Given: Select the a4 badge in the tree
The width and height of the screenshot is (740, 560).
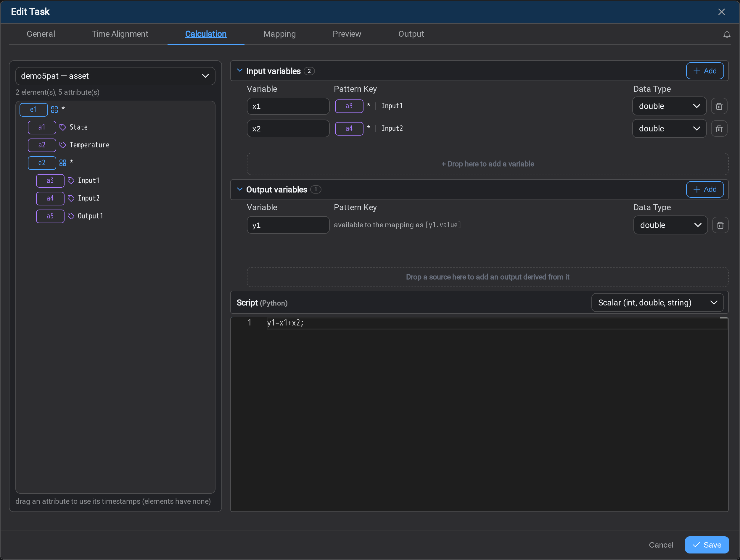Looking at the screenshot, I should click(50, 198).
